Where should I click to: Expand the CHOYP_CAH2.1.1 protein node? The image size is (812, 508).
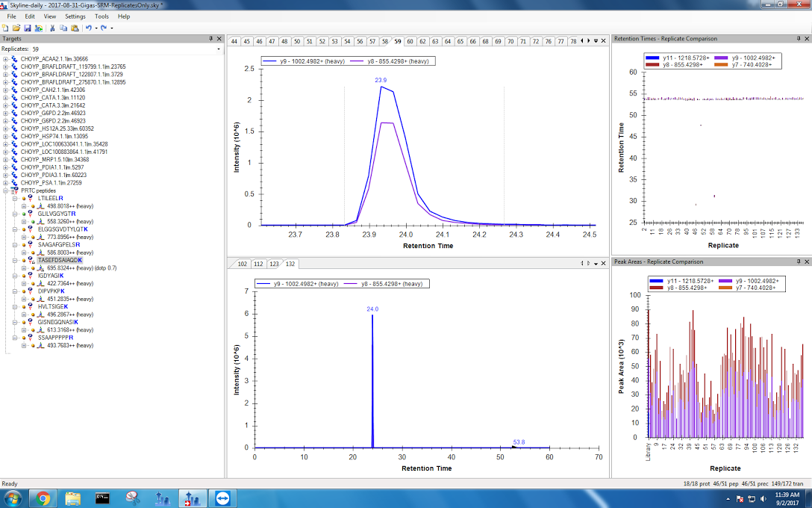click(x=6, y=90)
